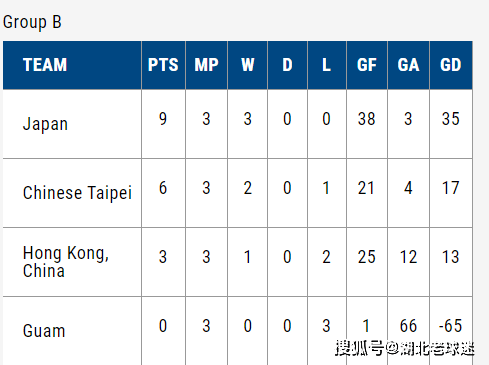The height and width of the screenshot is (365, 489).
Task: Click the MP column header
Action: click(206, 65)
